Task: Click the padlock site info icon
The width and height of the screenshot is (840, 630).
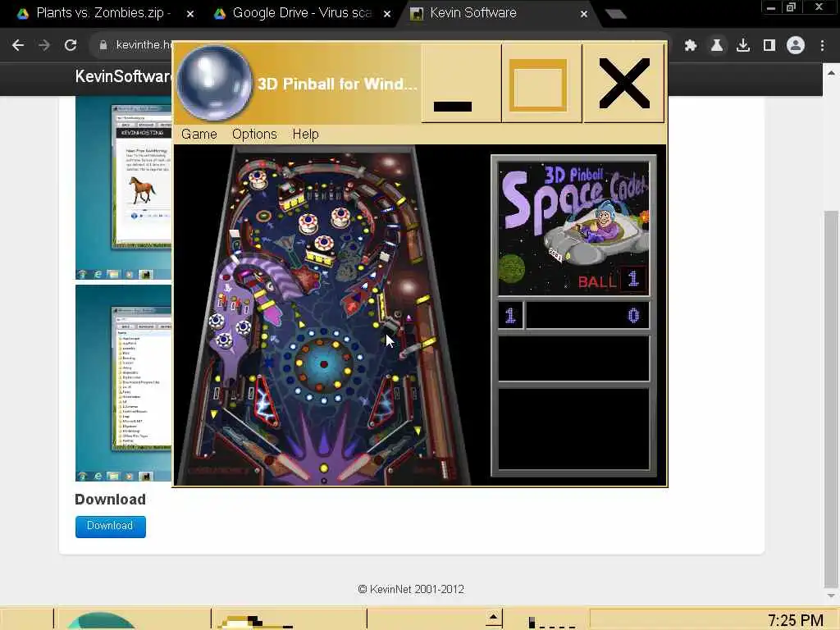Action: [x=103, y=46]
